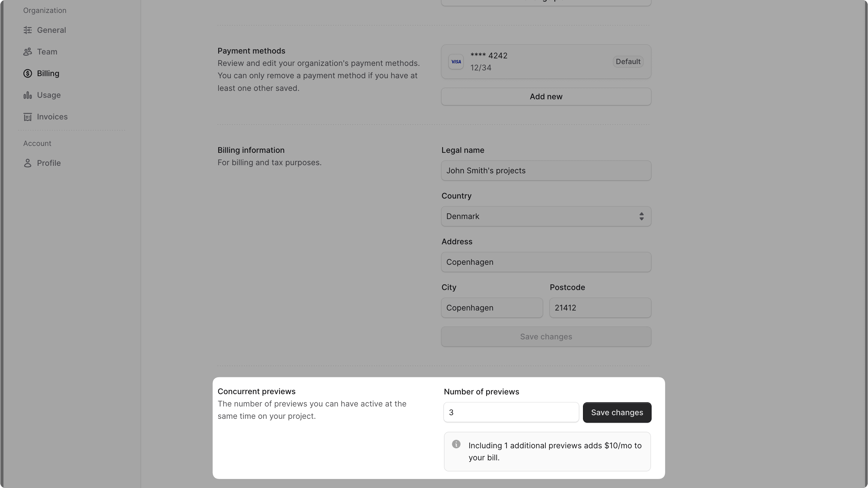
Task: Click Save changes under billing information
Action: click(x=546, y=337)
